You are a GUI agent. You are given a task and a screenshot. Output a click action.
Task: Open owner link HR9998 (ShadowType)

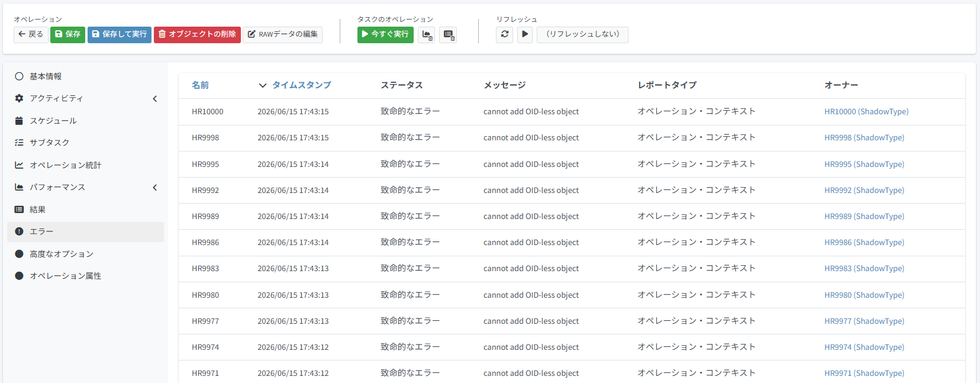(x=864, y=137)
